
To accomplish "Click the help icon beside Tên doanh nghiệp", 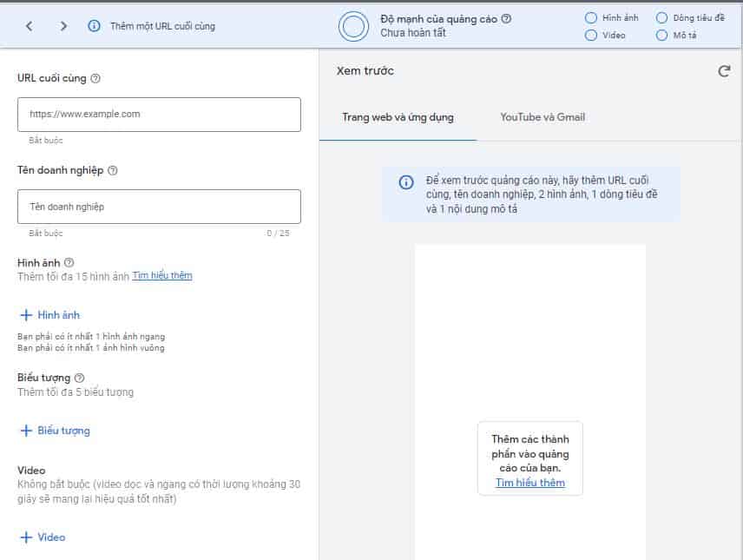I will (x=113, y=170).
